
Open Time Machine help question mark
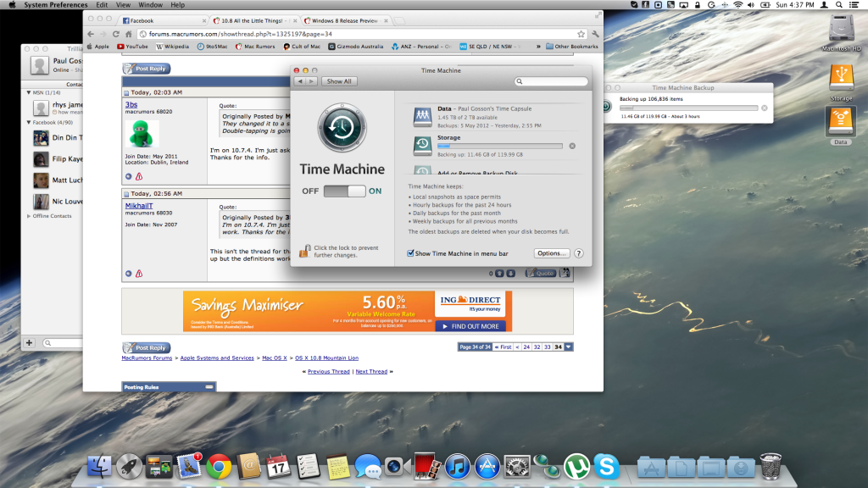[x=578, y=253]
